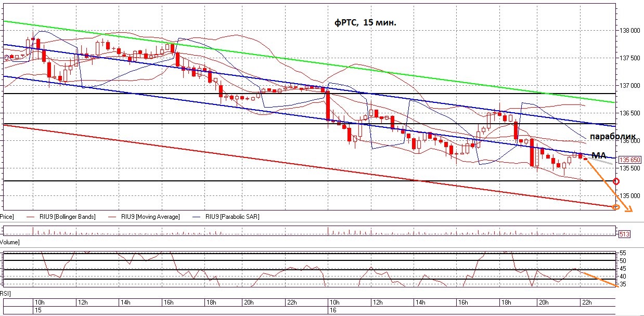Select the RIU9 [Parabolic SAR] legend entry
The height and width of the screenshot is (316, 644).
pyautogui.click(x=233, y=217)
